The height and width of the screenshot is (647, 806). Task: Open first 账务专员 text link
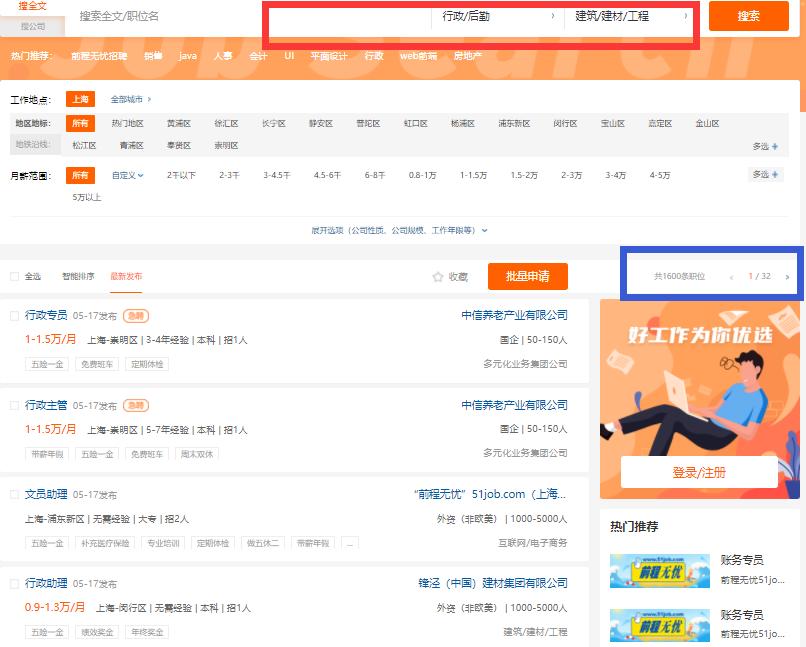(x=742, y=560)
